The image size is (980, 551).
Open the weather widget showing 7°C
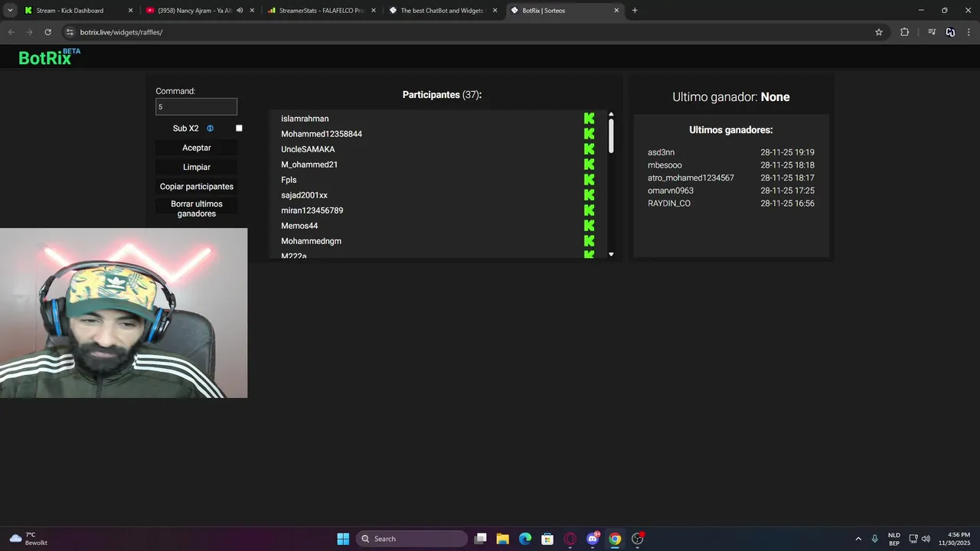[28, 539]
